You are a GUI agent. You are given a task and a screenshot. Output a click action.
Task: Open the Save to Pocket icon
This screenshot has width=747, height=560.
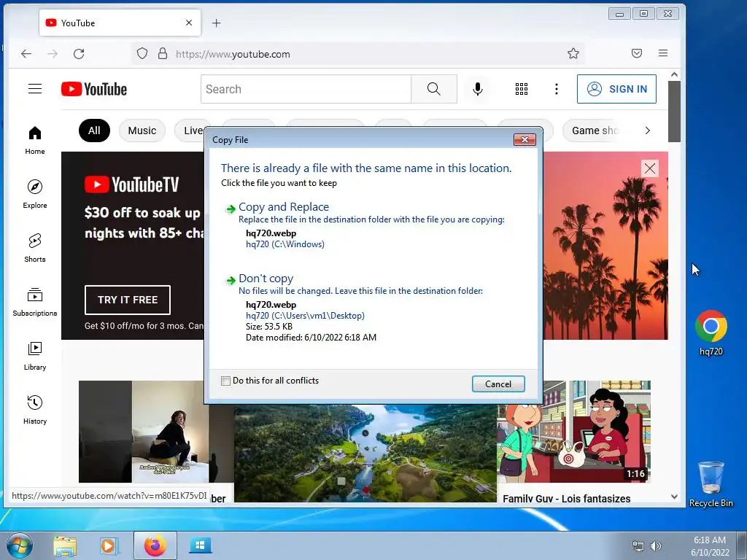pyautogui.click(x=636, y=53)
